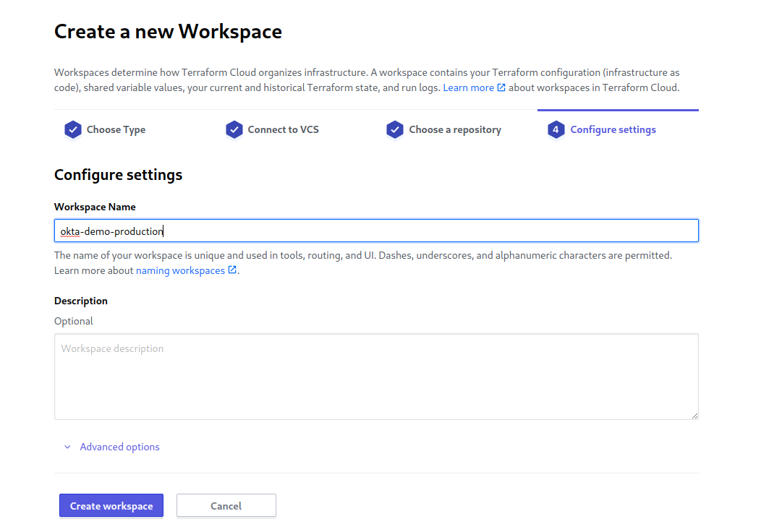Click external link icon beside Learn more
782x532 pixels.
(x=501, y=87)
